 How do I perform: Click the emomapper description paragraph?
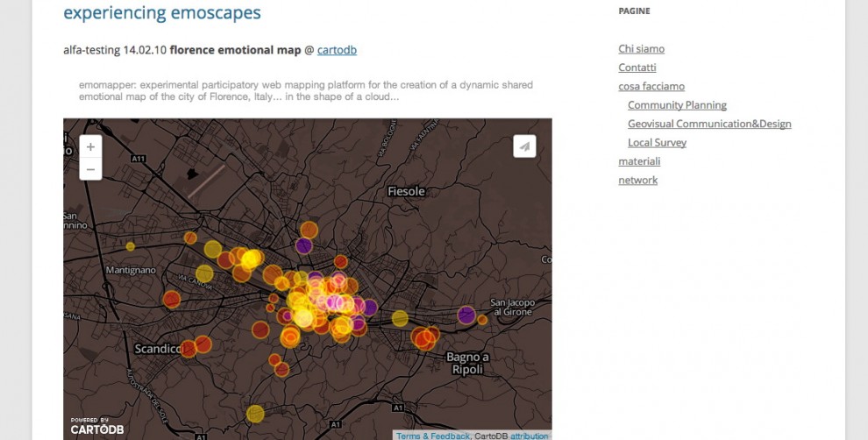point(306,91)
